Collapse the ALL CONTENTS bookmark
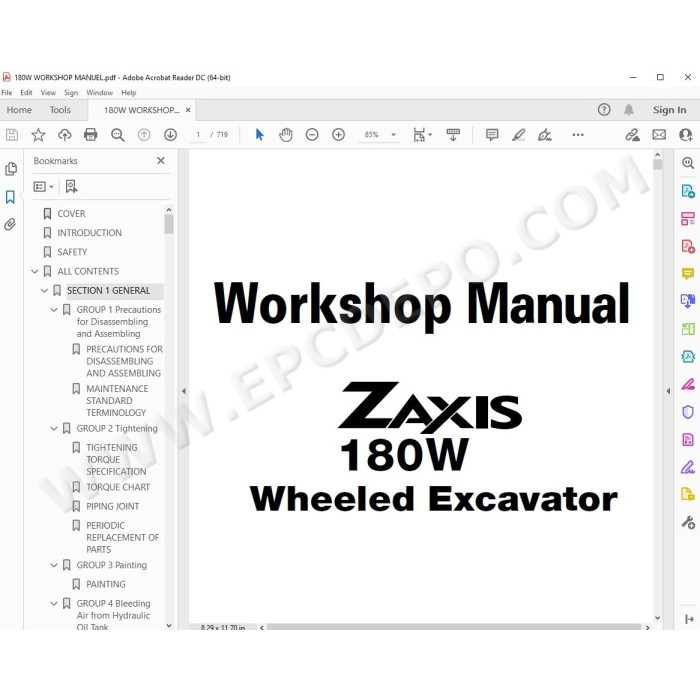The width and height of the screenshot is (700, 700). coord(35,271)
